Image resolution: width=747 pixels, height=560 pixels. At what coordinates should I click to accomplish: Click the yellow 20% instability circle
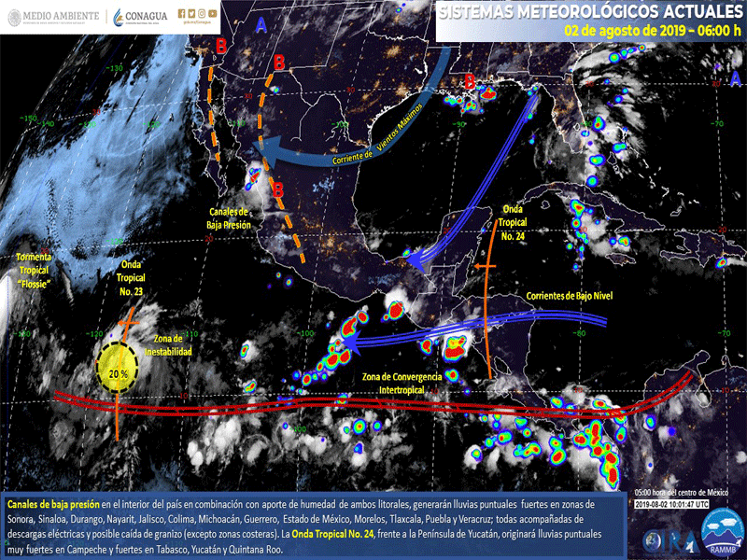118,371
